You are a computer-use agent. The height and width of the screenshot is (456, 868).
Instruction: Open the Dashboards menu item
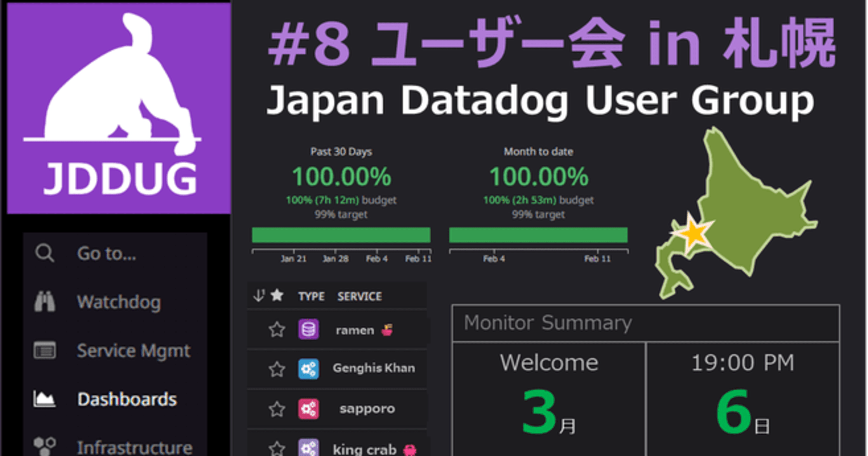click(x=127, y=399)
